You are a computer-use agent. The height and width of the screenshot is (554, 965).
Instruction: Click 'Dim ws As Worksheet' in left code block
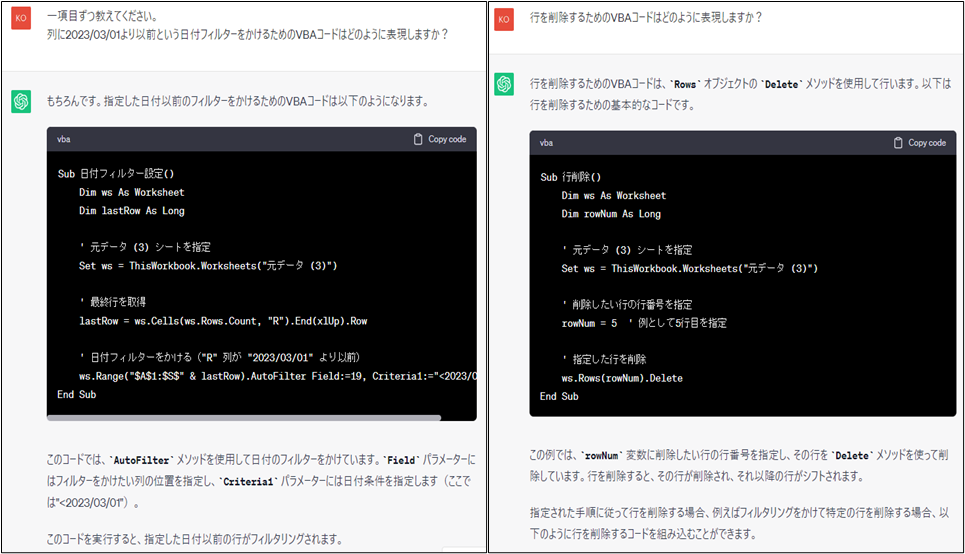132,193
